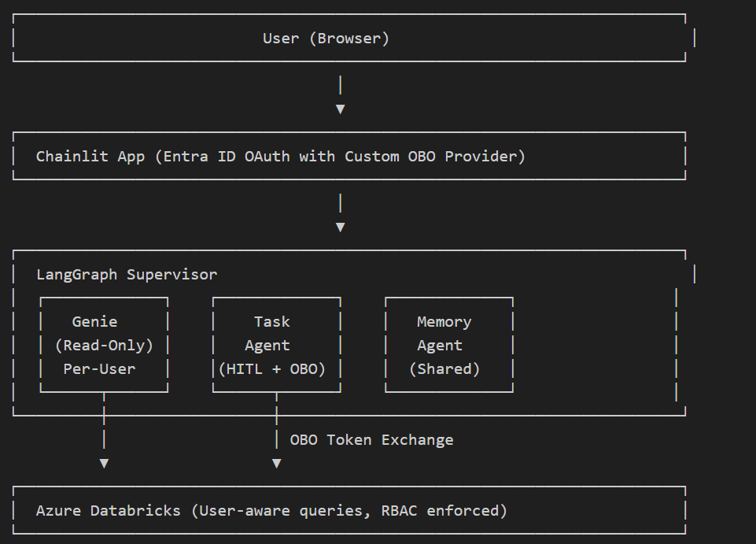The image size is (756, 544).
Task: Click the User (Browser) box label
Action: [x=326, y=38]
